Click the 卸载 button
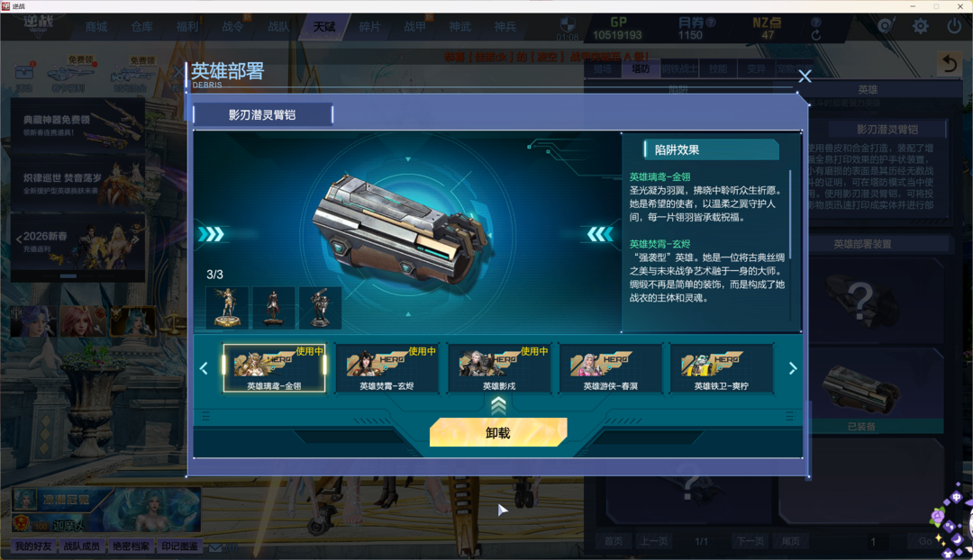This screenshot has height=560, width=973. 498,432
